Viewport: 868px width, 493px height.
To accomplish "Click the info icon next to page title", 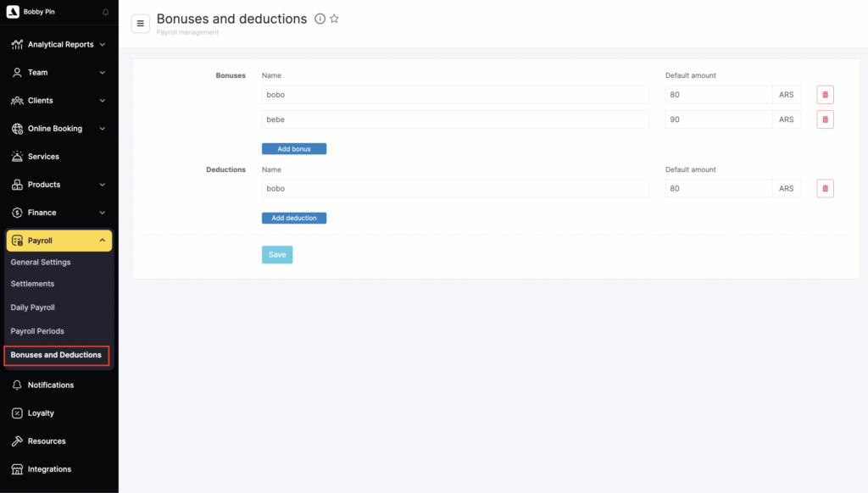I will pos(320,19).
